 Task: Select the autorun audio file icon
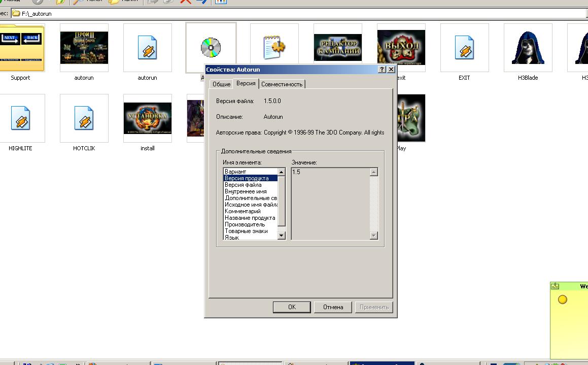coord(147,48)
